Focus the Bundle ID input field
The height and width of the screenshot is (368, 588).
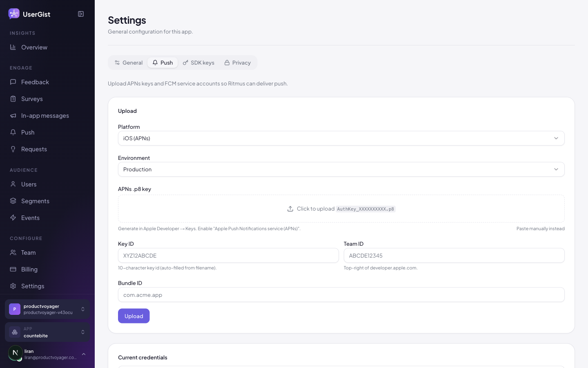pyautogui.click(x=341, y=295)
